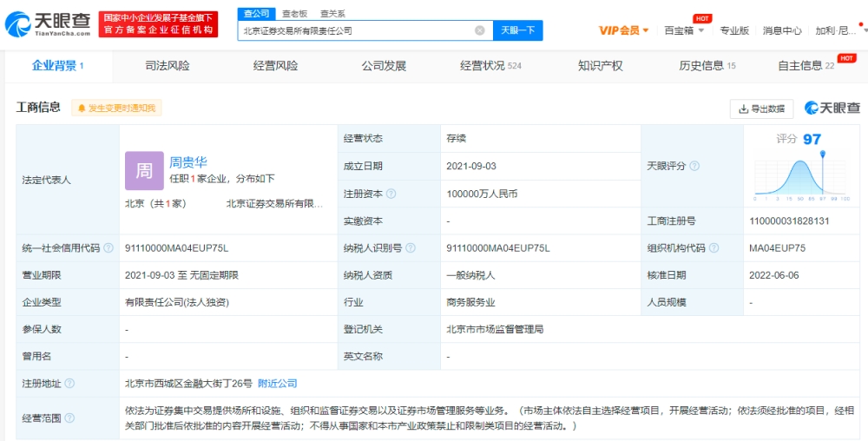Open 北京证券交易所有限… company link
This screenshot has height=441, width=868.
click(x=274, y=204)
